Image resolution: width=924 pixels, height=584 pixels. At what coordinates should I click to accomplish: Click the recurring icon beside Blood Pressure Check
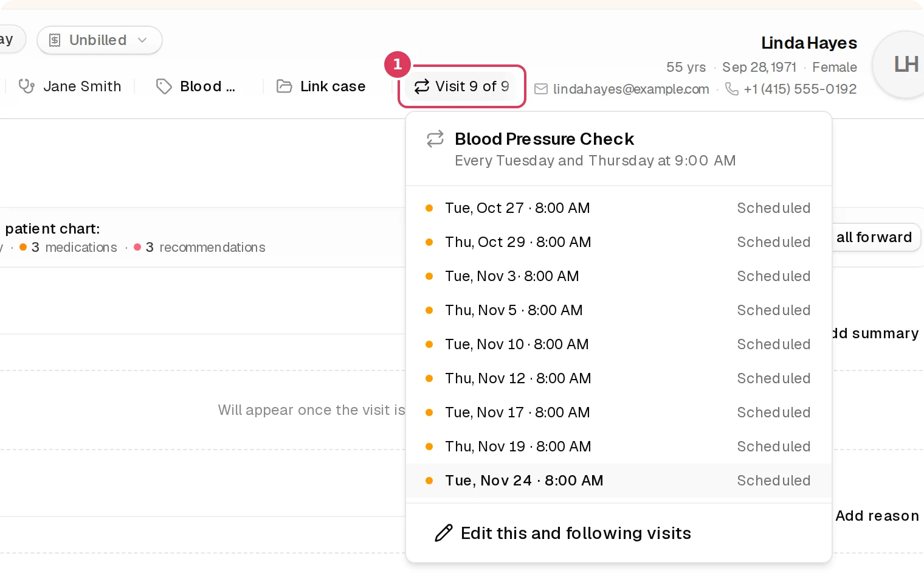pyautogui.click(x=435, y=139)
